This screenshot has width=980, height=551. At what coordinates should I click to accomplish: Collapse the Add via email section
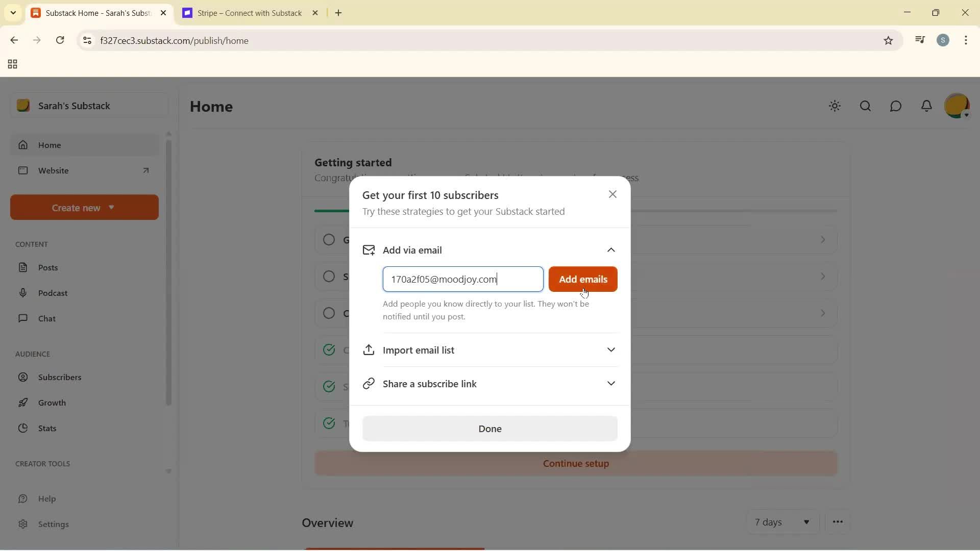click(x=611, y=250)
